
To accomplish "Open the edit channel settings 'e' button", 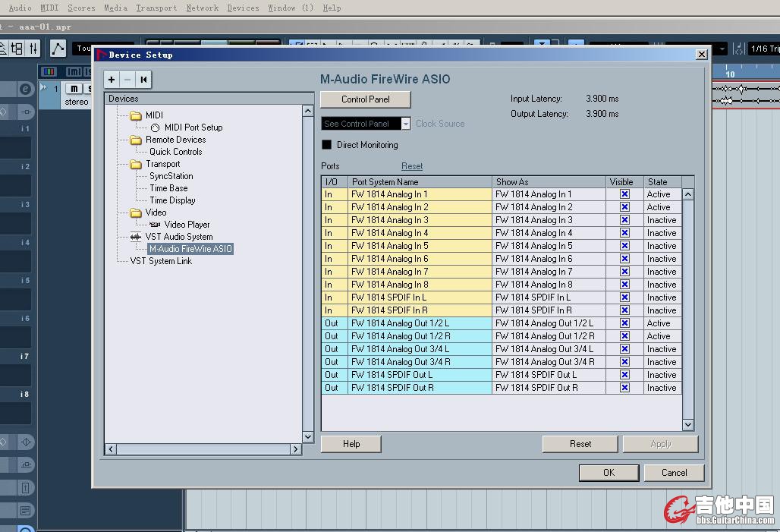I will pyautogui.click(x=25, y=90).
